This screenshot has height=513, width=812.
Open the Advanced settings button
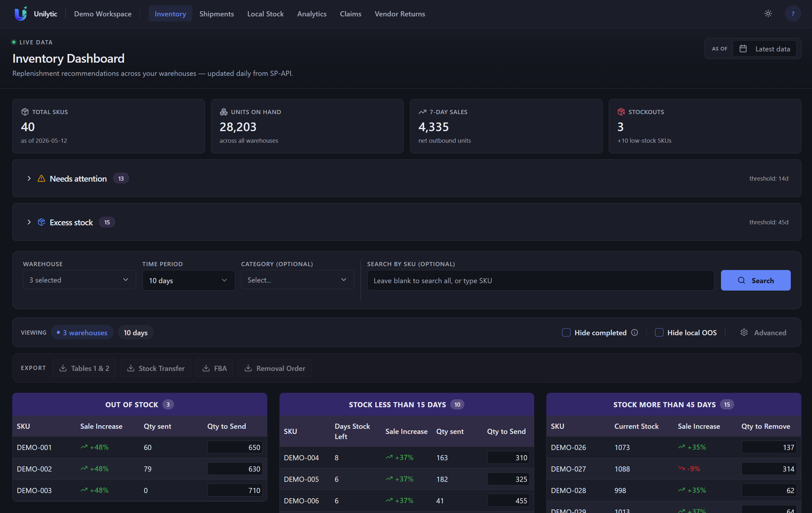pyautogui.click(x=763, y=332)
